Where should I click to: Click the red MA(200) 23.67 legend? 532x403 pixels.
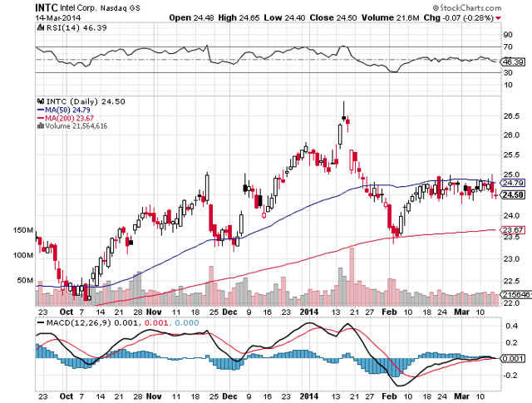point(65,118)
